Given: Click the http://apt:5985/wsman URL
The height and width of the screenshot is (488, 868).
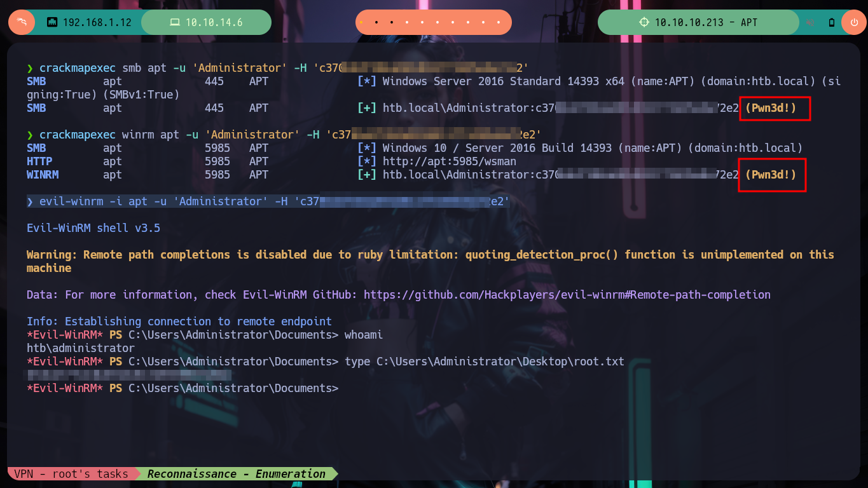Looking at the screenshot, I should (450, 161).
